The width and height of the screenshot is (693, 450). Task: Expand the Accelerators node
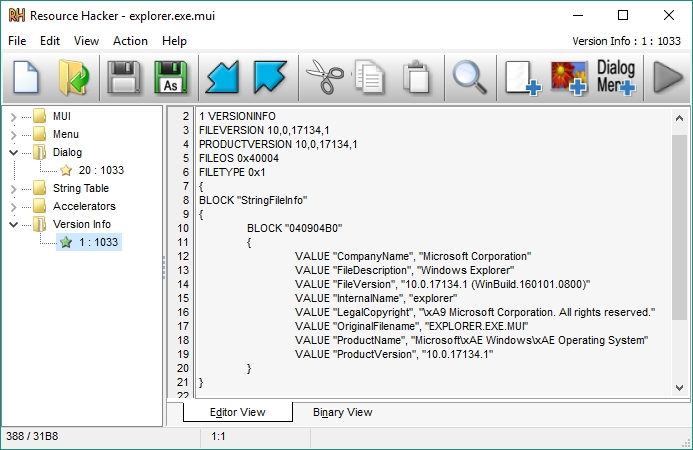click(13, 207)
